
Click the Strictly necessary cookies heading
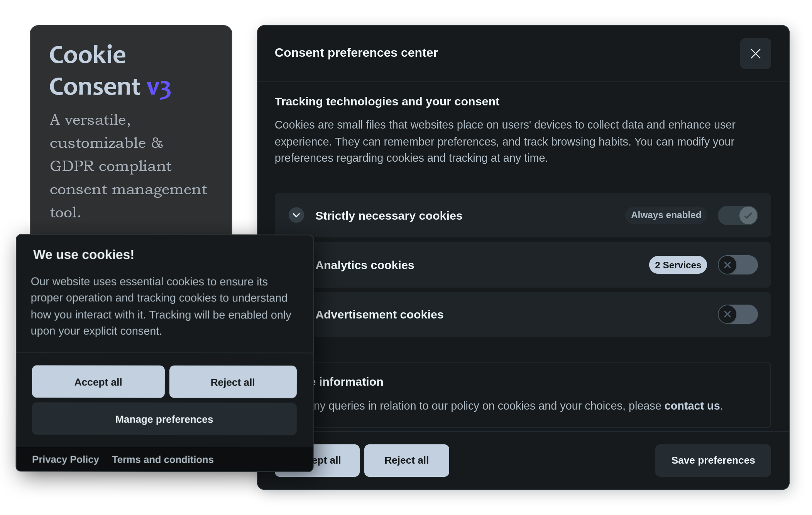coord(389,215)
